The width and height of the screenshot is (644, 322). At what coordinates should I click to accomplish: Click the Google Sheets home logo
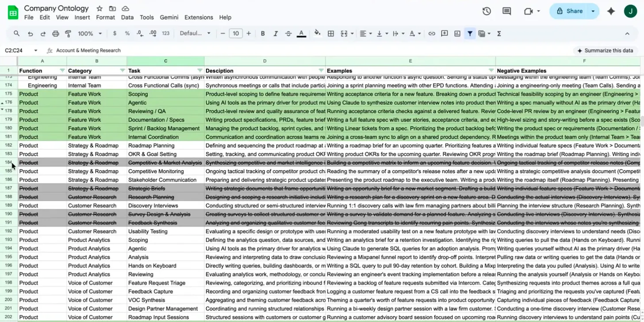coord(13,12)
